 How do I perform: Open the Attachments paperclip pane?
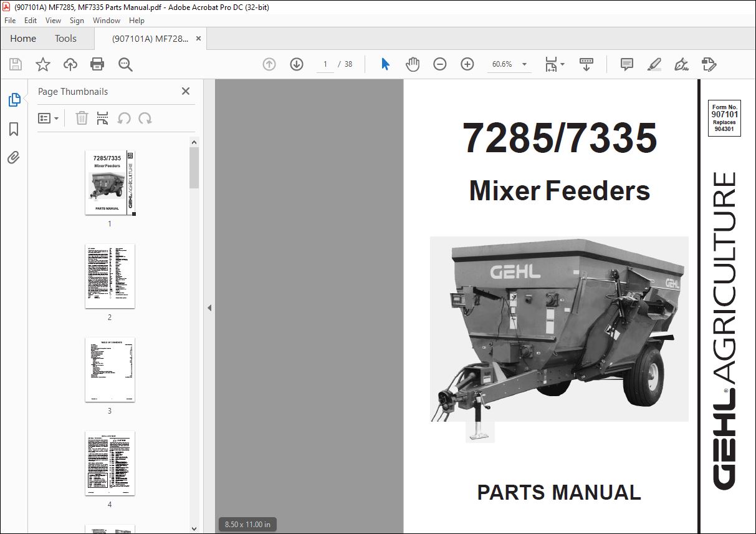[x=14, y=157]
